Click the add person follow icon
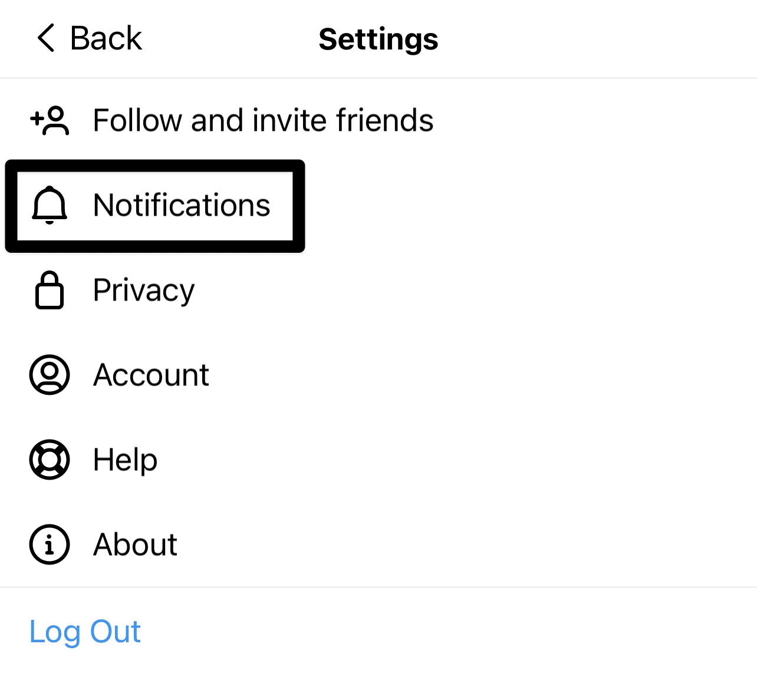Screen dimensions: 757x700 [50, 121]
